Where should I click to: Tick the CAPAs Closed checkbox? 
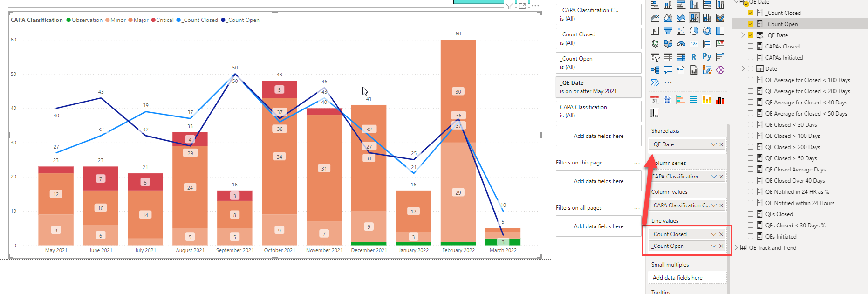[751, 47]
